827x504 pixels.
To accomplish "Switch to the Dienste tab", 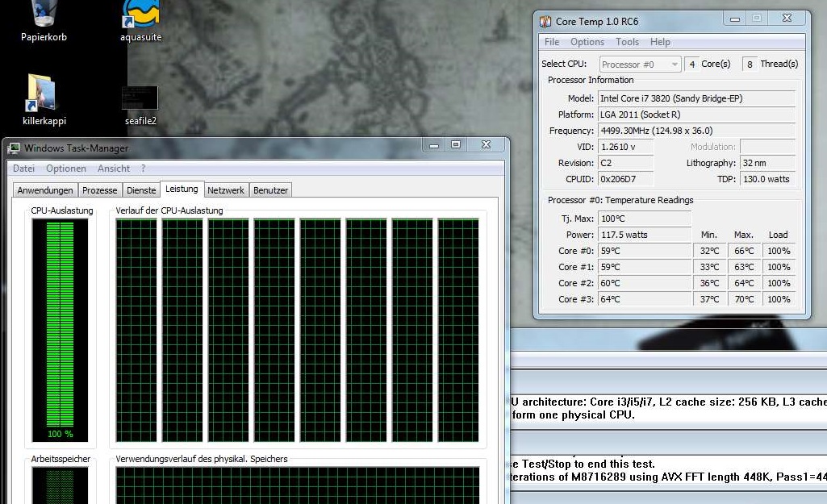I will (x=141, y=190).
